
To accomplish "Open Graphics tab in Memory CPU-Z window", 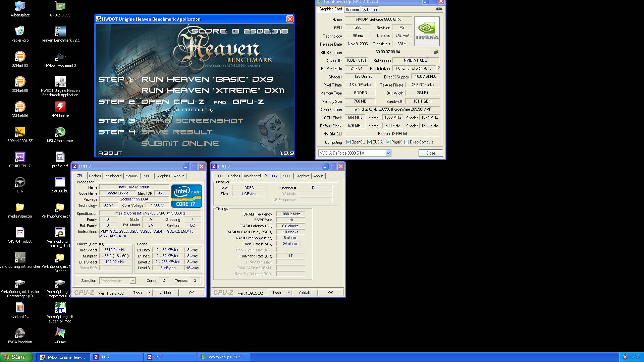I will point(302,176).
